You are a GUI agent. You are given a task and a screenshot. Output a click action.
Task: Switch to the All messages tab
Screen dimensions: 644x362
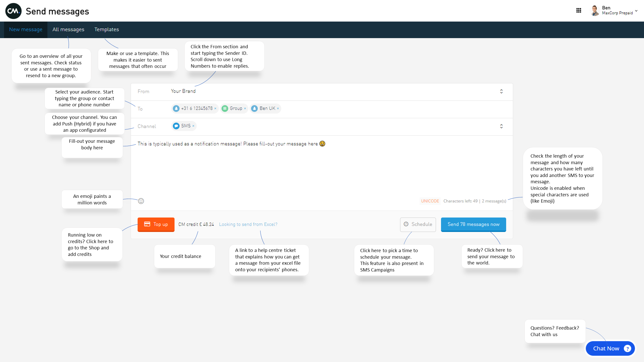pos(68,29)
